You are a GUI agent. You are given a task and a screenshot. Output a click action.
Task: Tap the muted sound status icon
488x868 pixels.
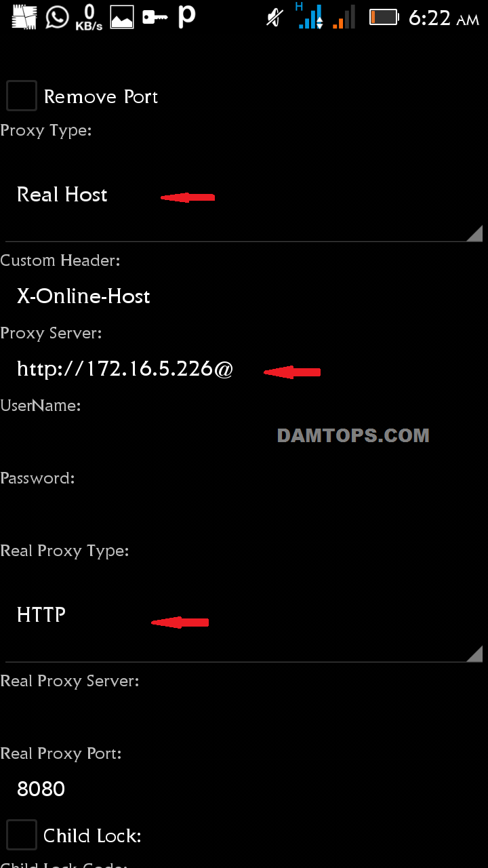tap(274, 18)
